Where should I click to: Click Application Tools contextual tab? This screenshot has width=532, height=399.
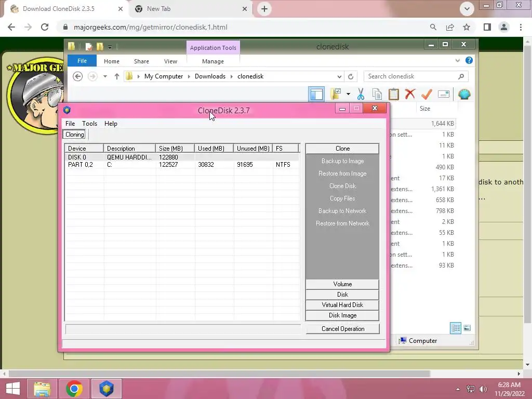point(213,48)
